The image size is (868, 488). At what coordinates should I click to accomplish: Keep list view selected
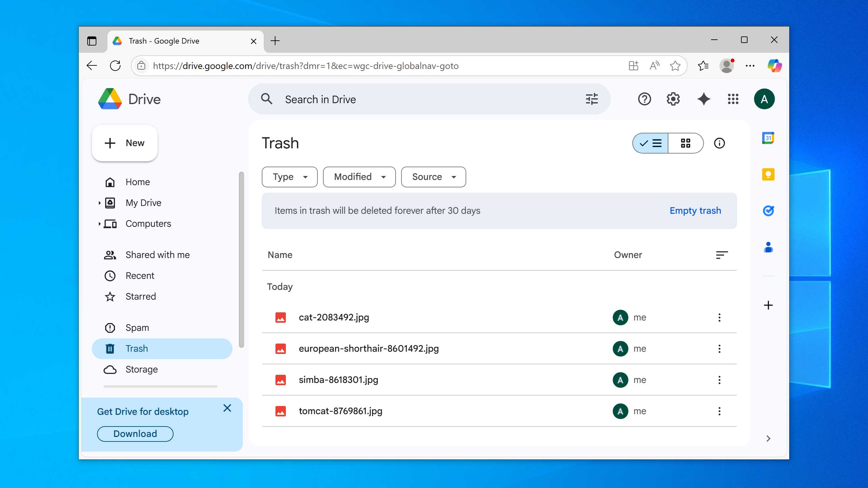[x=650, y=143]
